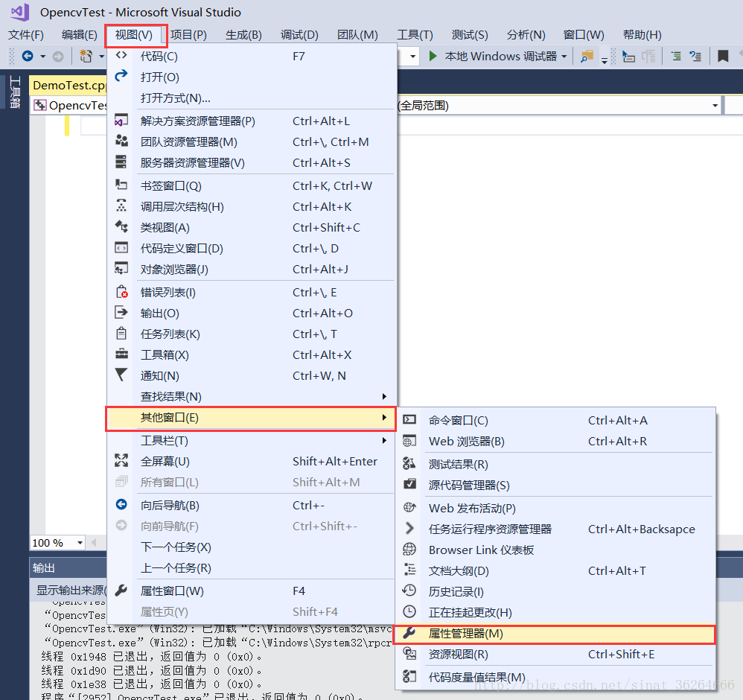Expand the 工具栏(T) submenu
The width and height of the screenshot is (743, 700).
coord(384,440)
